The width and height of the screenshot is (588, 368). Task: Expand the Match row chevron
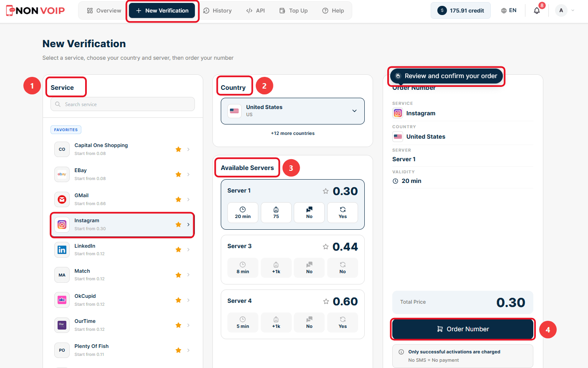[x=188, y=275]
